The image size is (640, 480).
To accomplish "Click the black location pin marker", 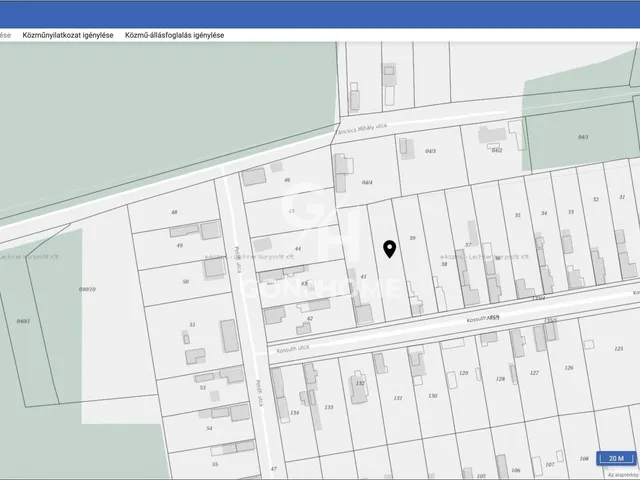I will pyautogui.click(x=389, y=248).
